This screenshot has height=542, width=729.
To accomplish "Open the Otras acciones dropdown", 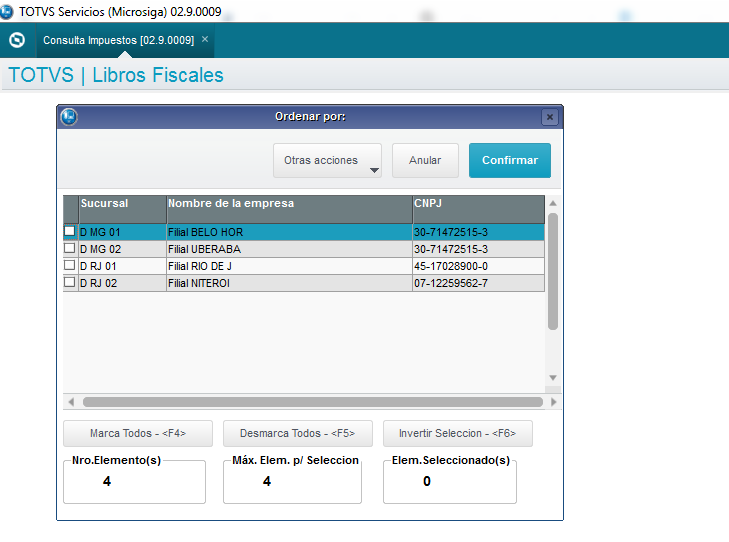I will coord(327,160).
